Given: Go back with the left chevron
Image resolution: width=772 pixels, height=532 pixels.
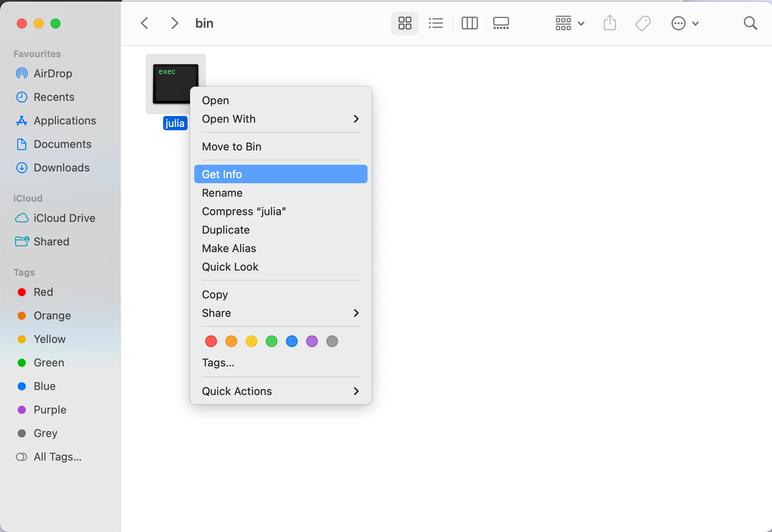Looking at the screenshot, I should pos(145,23).
